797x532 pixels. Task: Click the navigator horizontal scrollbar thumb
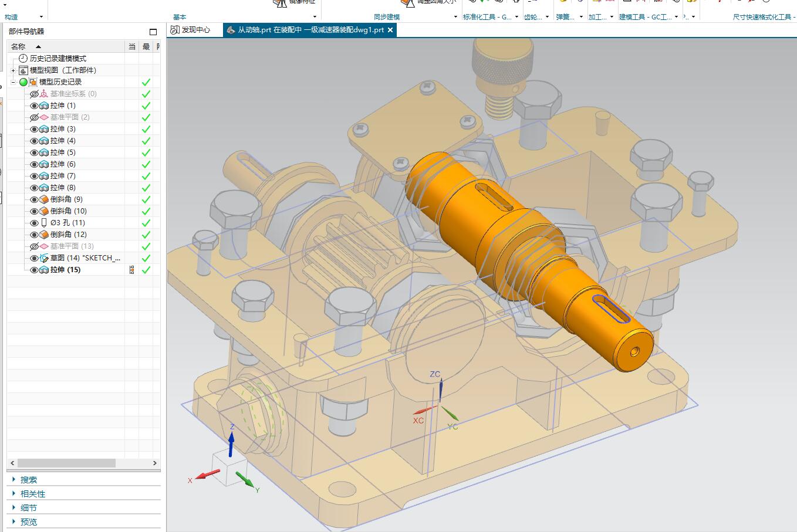click(66, 463)
